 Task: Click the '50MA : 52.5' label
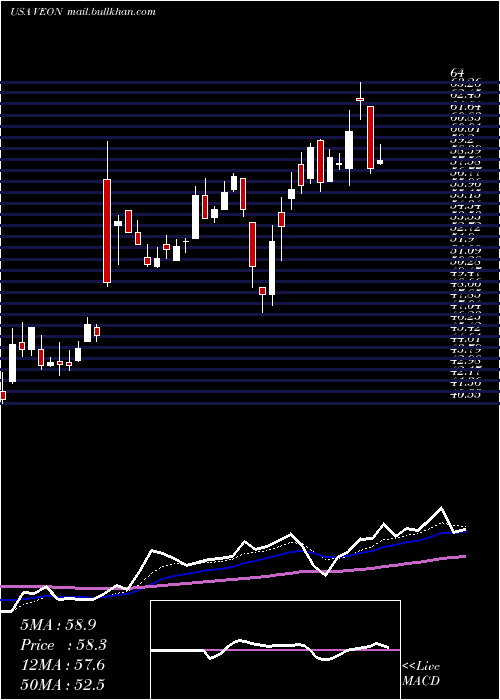click(62, 685)
